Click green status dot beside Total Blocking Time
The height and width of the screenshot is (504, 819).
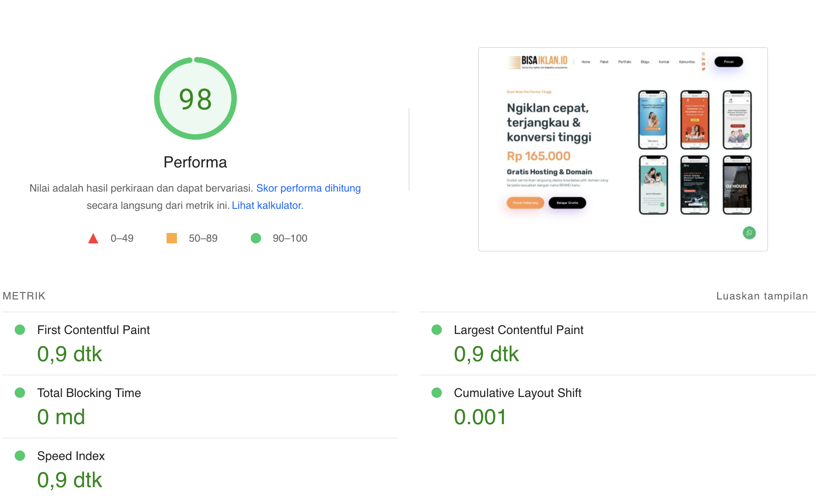tap(20, 393)
